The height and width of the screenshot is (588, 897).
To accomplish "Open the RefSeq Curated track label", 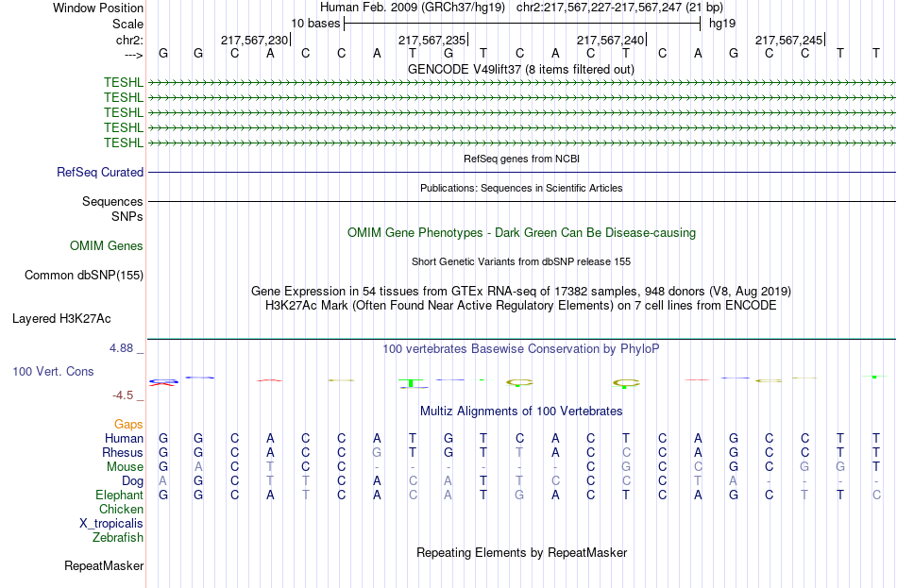I will [100, 172].
